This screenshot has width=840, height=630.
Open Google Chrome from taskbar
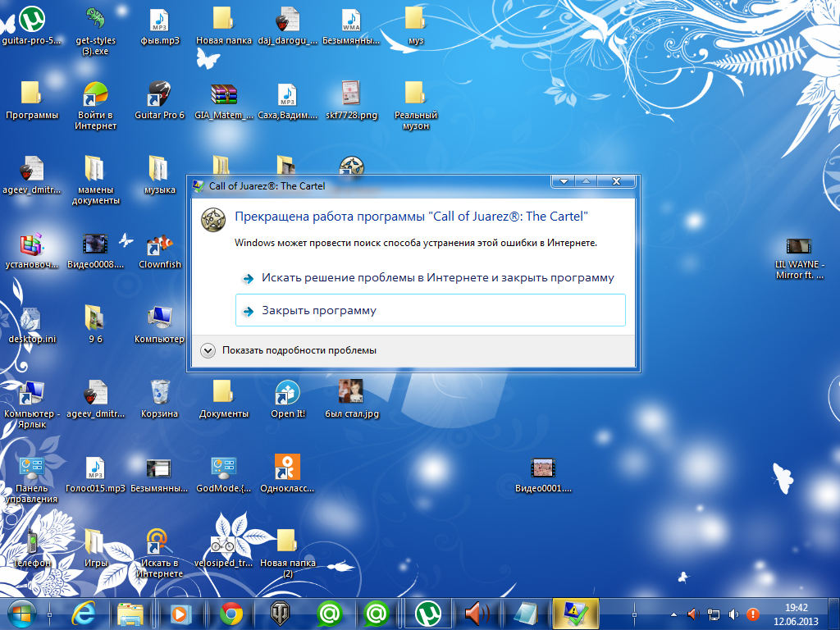(231, 614)
